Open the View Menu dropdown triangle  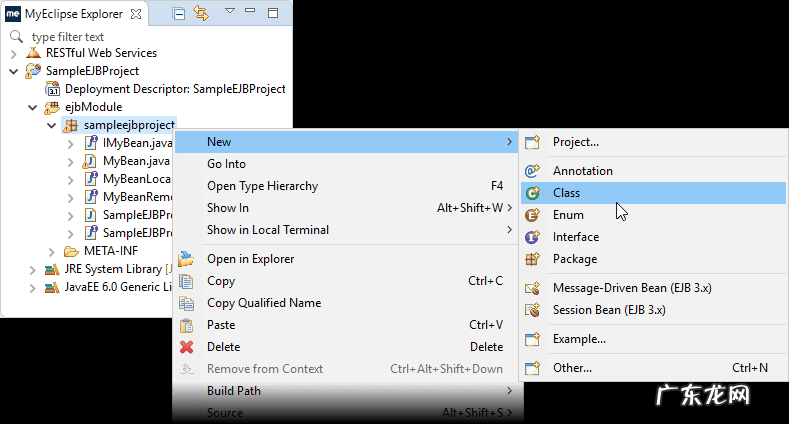pos(229,12)
